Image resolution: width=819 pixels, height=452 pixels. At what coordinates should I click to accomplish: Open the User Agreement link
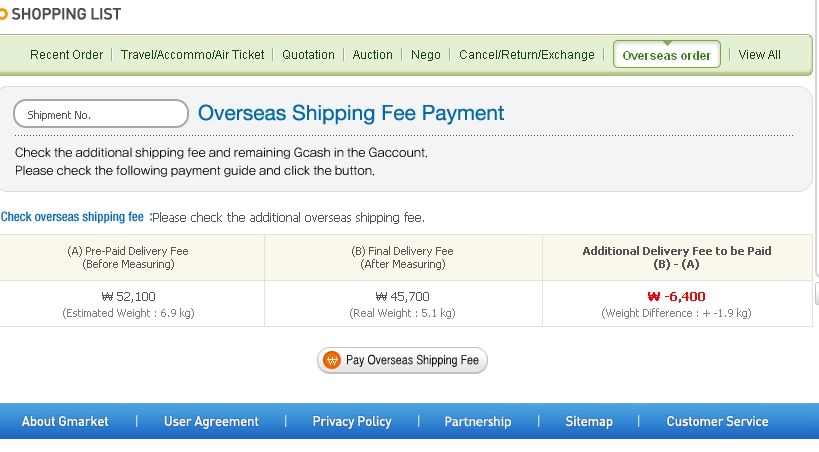211,422
